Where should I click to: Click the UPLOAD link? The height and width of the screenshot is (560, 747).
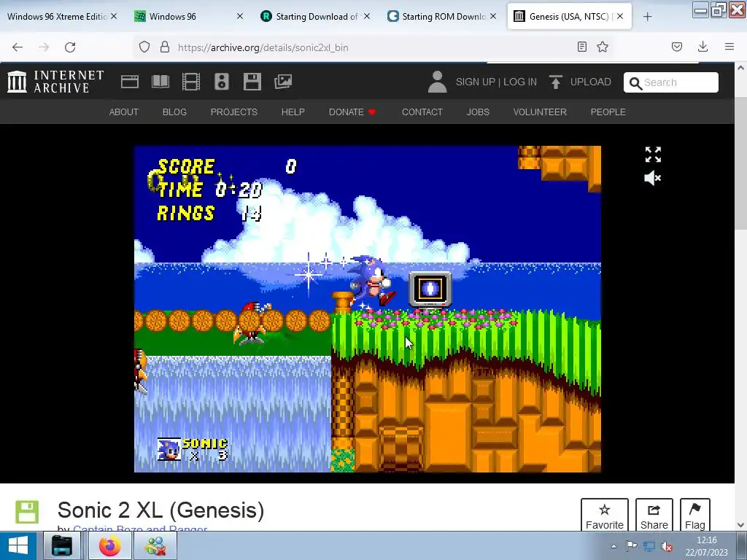pos(590,82)
